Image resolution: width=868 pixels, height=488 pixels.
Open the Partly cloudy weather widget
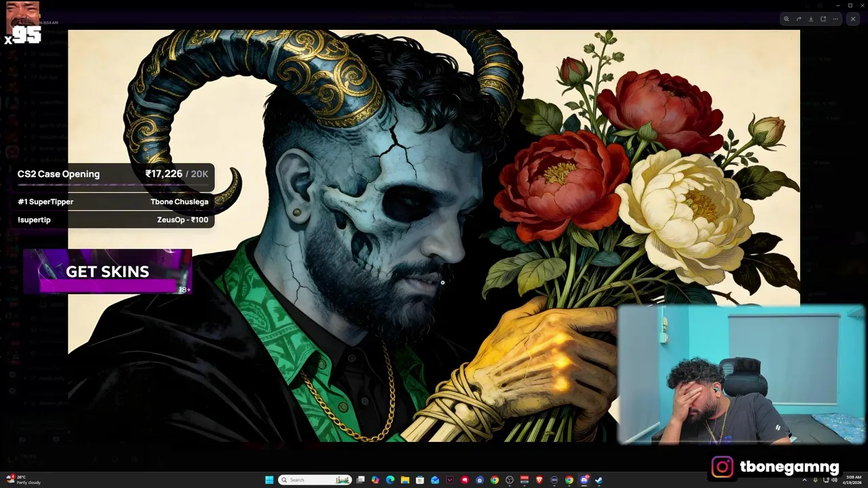point(24,480)
